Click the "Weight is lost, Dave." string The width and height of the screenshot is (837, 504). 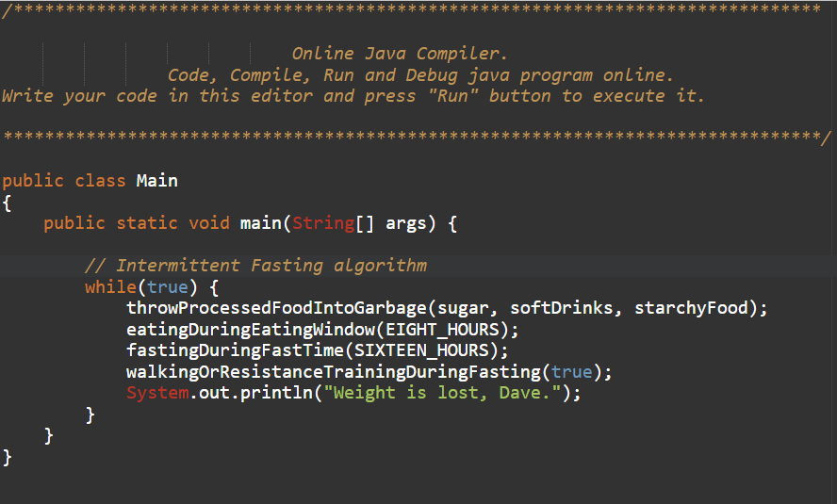(x=443, y=393)
